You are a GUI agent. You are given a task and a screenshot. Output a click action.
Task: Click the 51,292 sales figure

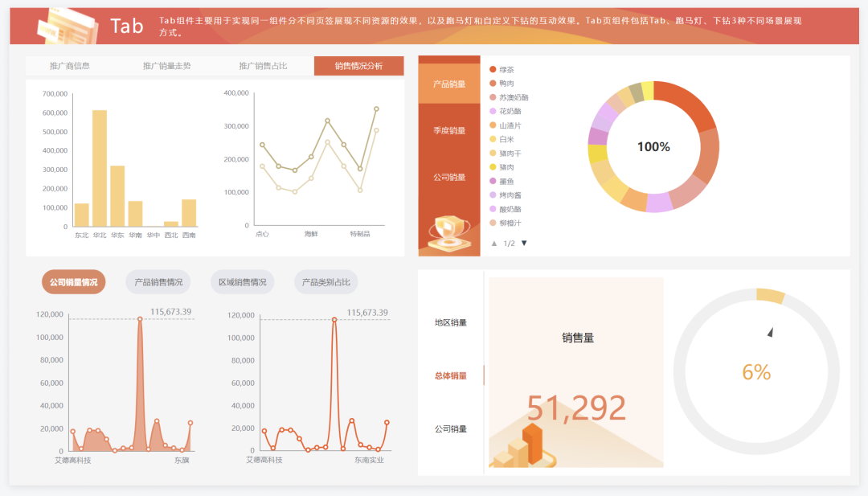[576, 408]
